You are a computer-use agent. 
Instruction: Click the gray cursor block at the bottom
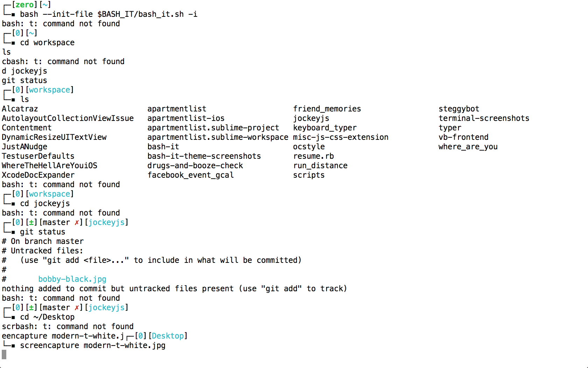[x=4, y=355]
